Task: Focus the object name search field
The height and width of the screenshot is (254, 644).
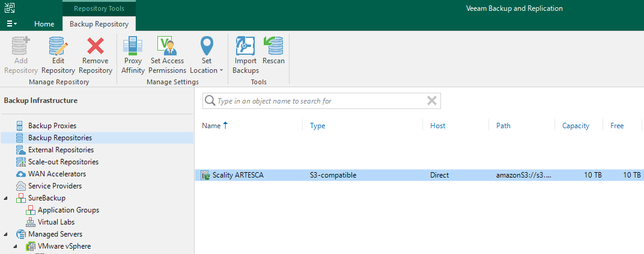Action: click(x=321, y=101)
